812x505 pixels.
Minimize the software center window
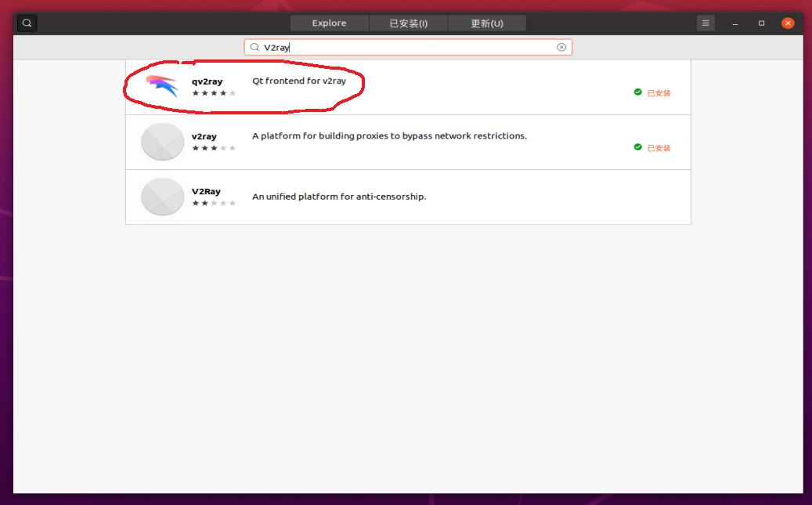734,23
